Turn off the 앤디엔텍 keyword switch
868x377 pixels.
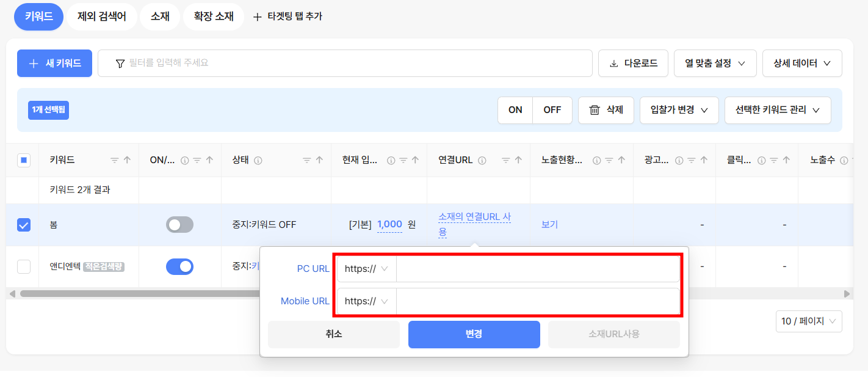point(179,266)
